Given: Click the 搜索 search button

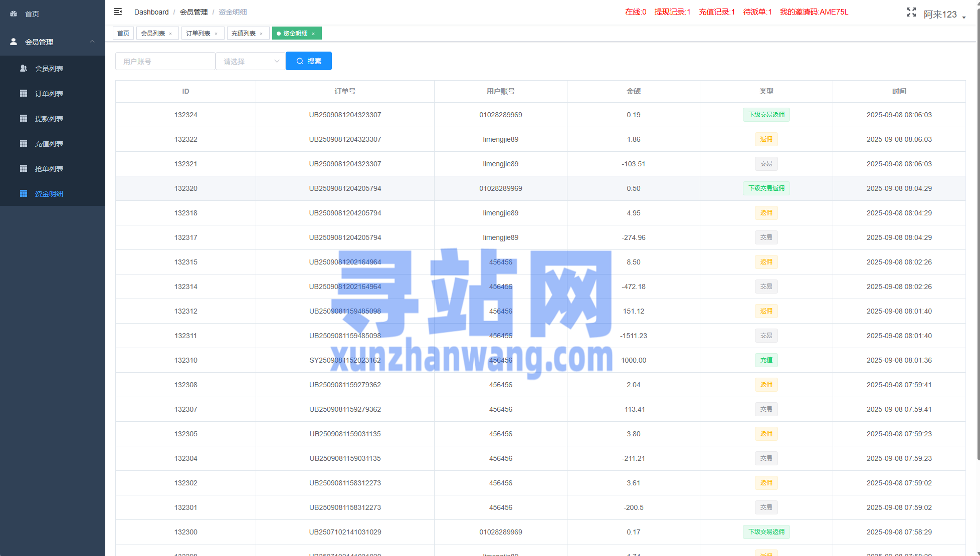Looking at the screenshot, I should point(309,61).
